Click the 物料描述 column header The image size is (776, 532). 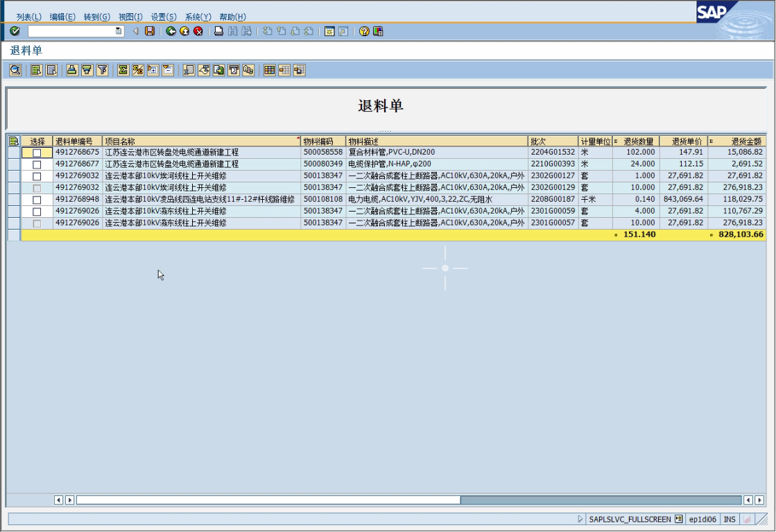pos(437,141)
